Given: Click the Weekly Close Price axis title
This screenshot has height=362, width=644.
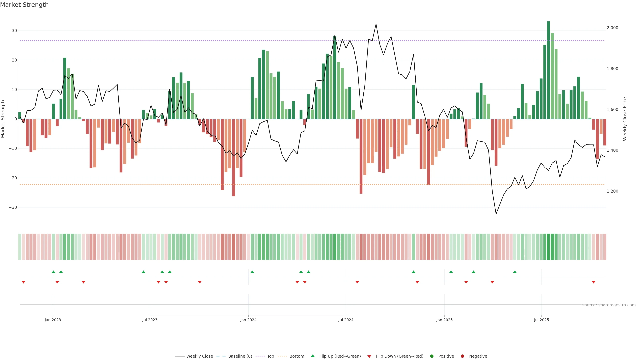Looking at the screenshot, I should click(625, 119).
